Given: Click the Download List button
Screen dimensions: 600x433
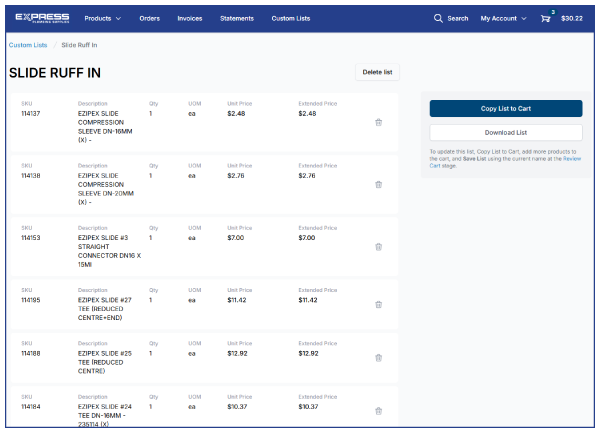Looking at the screenshot, I should click(x=506, y=133).
